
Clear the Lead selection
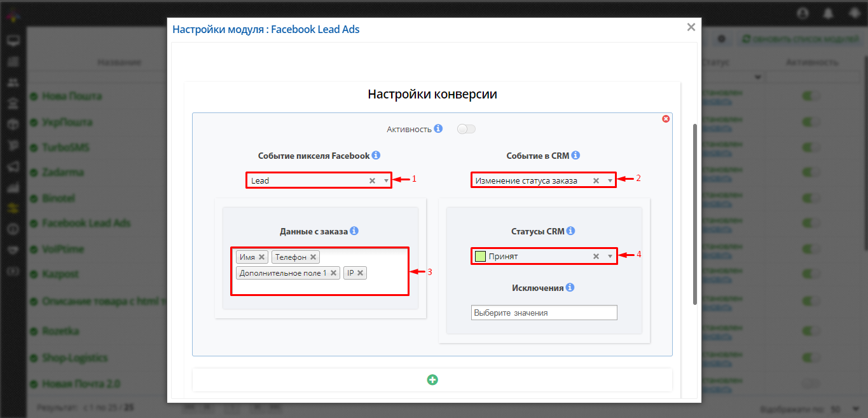373,181
